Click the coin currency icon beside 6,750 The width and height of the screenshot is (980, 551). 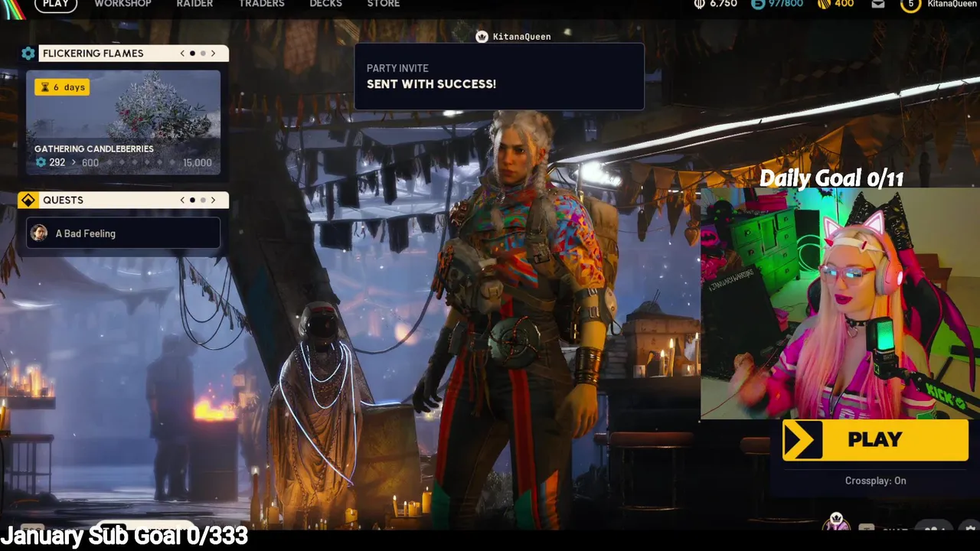[x=699, y=4]
